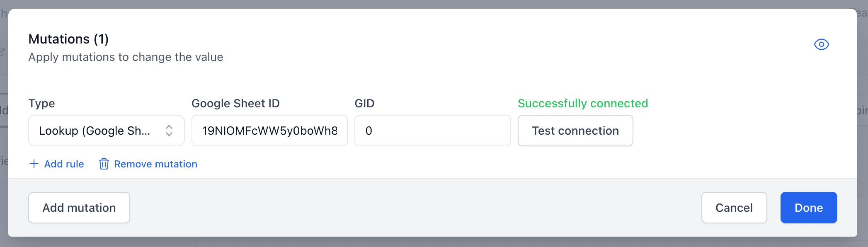
Task: Click the Google Sheet ID input field
Action: click(269, 131)
